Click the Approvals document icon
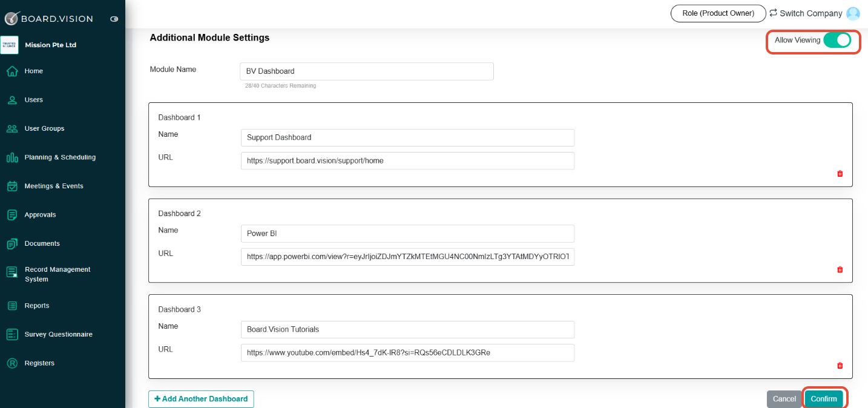The image size is (868, 408). coord(12,215)
